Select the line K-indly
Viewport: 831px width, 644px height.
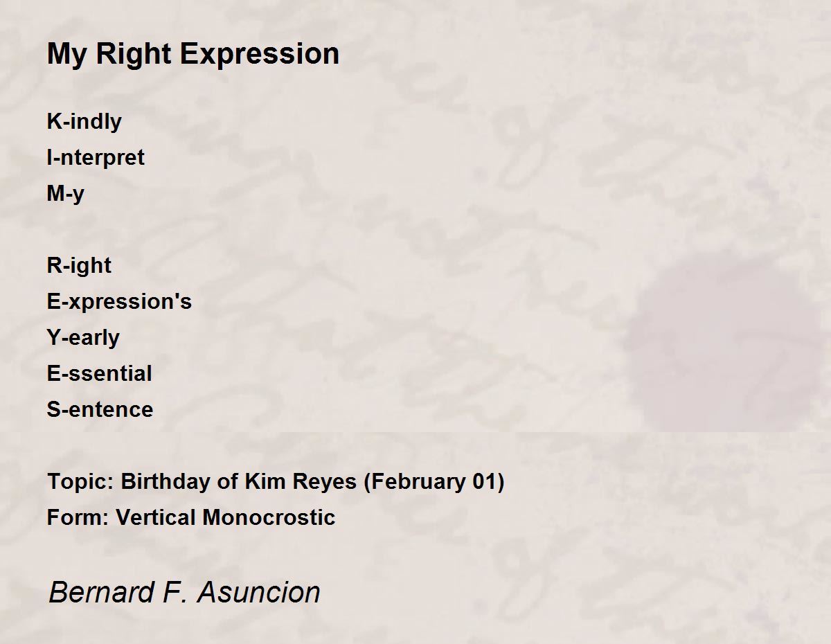[84, 121]
